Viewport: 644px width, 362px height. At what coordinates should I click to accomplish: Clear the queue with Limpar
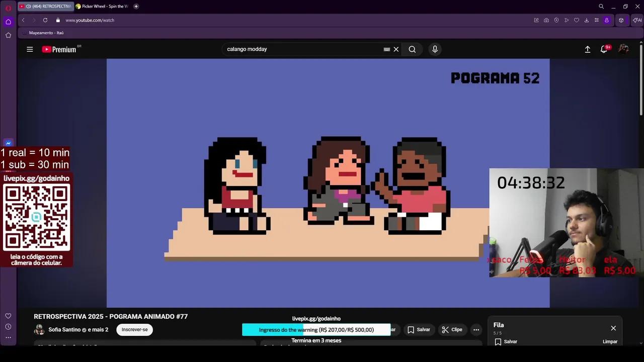tap(610, 341)
